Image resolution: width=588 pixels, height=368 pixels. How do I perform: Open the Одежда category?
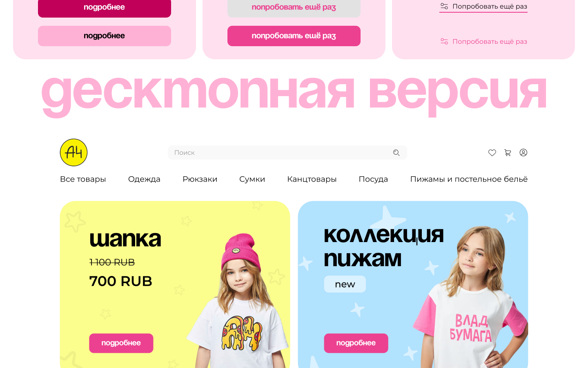coord(144,179)
